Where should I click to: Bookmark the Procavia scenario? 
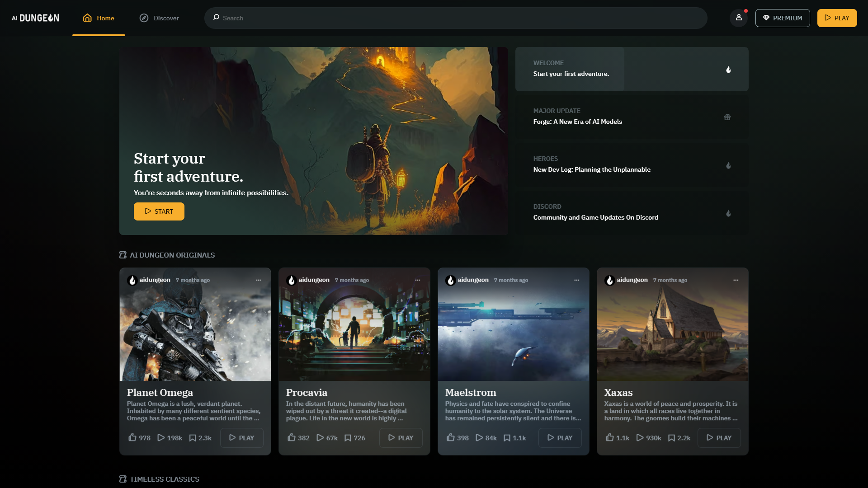[355, 437]
